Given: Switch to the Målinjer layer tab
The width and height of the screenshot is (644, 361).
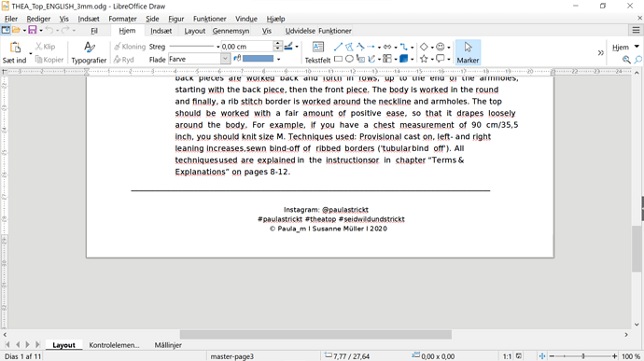Looking at the screenshot, I should [x=168, y=345].
